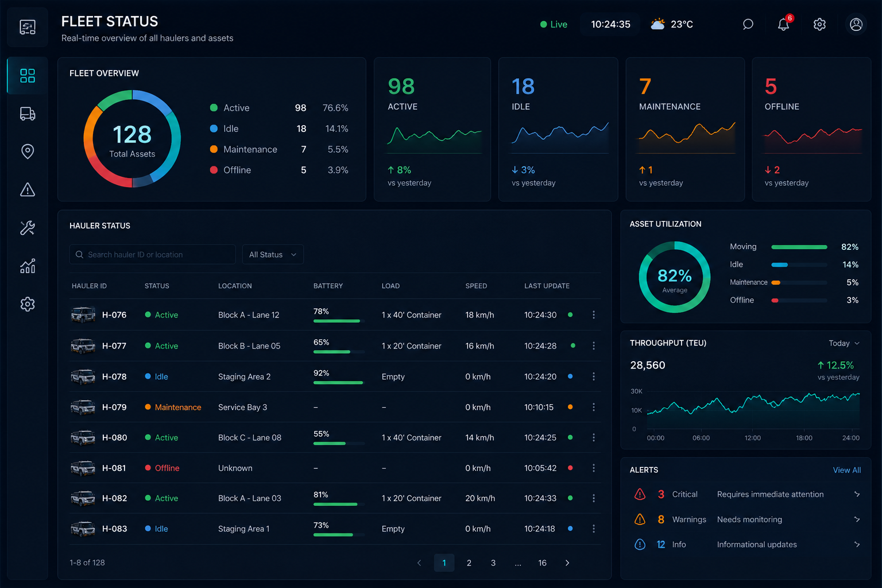
Task: Click the Live status indicator
Action: click(554, 24)
